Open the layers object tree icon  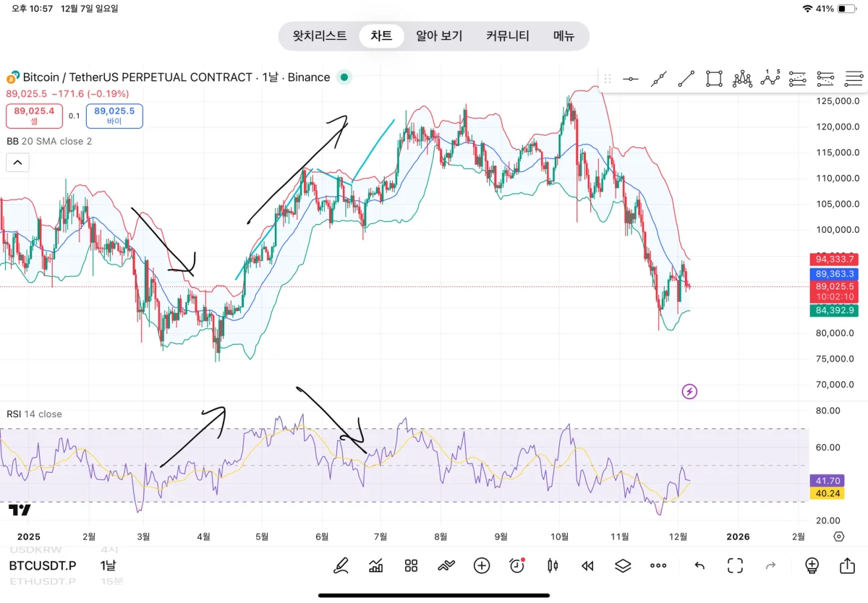(622, 565)
